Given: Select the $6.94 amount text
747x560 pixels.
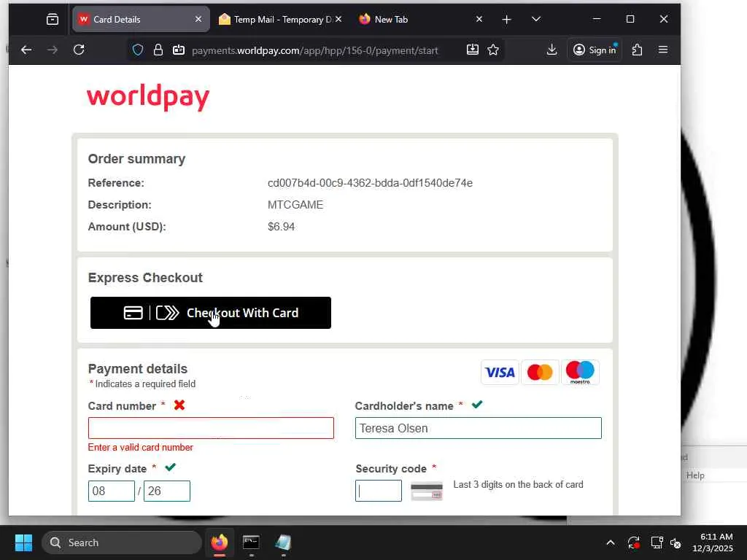Looking at the screenshot, I should click(281, 227).
